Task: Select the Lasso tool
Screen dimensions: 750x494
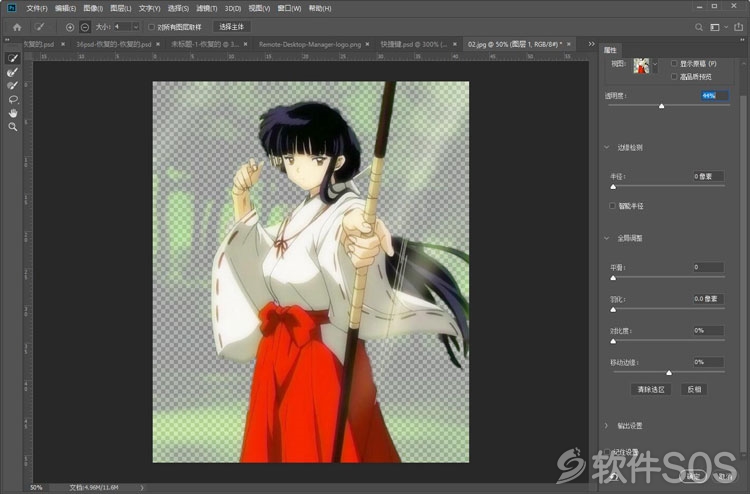Action: pyautogui.click(x=13, y=99)
